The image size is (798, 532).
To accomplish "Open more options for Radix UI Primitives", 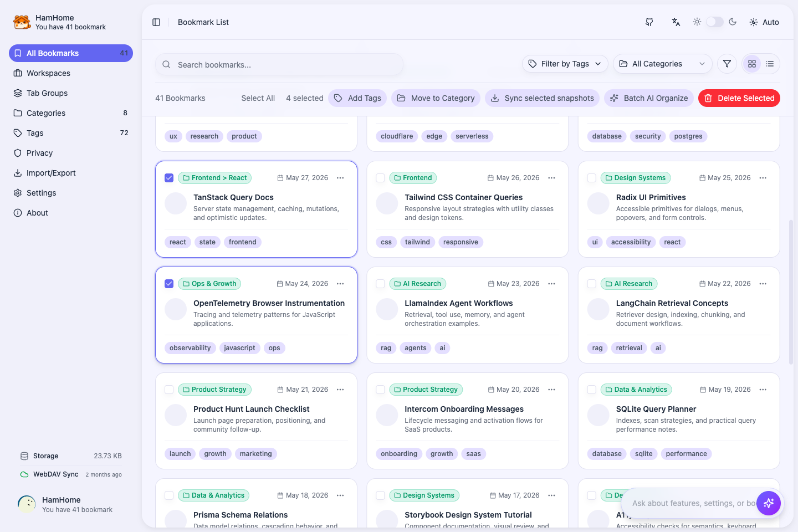I will tap(763, 178).
